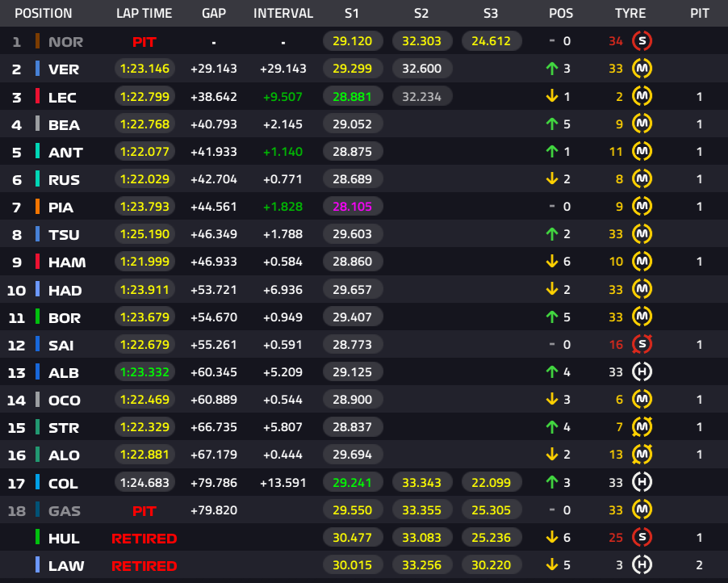Click the soft tyre icon in NOR row

642,41
